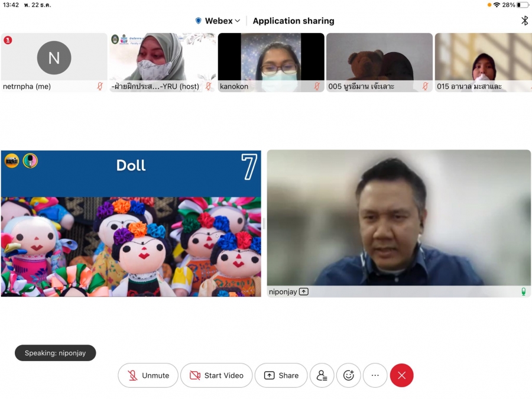Open the emoji reactions button
This screenshot has width=532, height=399.
point(349,375)
